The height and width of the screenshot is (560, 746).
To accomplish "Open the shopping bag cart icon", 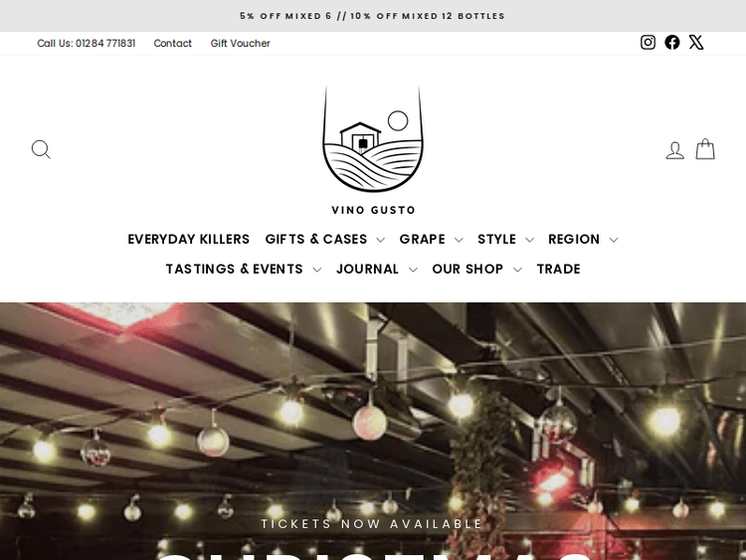I will pyautogui.click(x=705, y=149).
